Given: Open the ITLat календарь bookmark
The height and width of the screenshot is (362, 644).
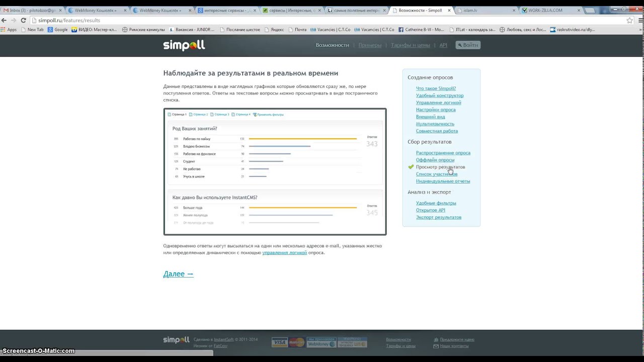Looking at the screenshot, I should click(472, 30).
